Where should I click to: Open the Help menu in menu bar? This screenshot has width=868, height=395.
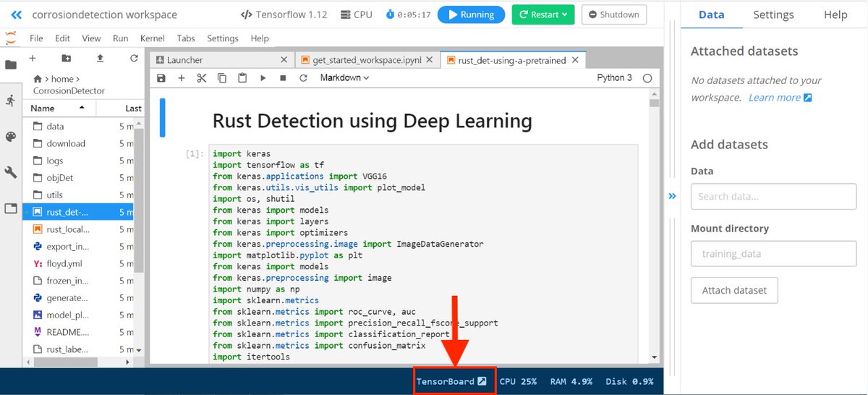[x=260, y=38]
